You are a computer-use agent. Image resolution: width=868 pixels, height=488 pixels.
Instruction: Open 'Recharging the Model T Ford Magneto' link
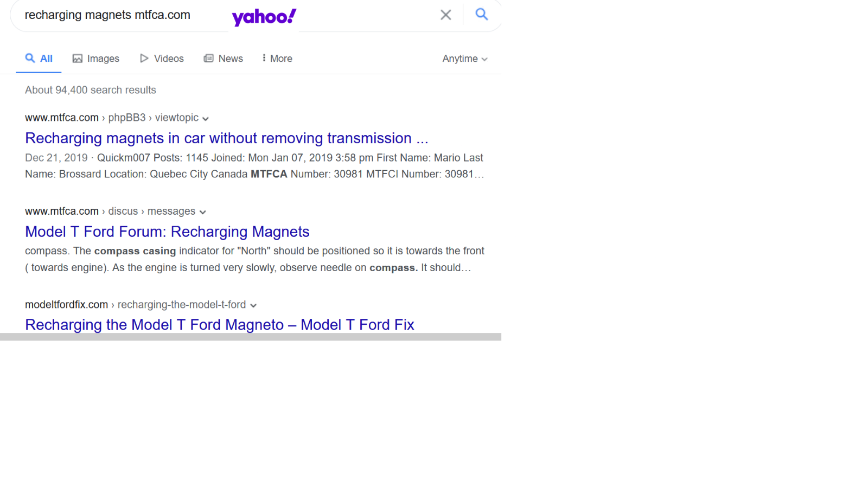[x=219, y=325]
